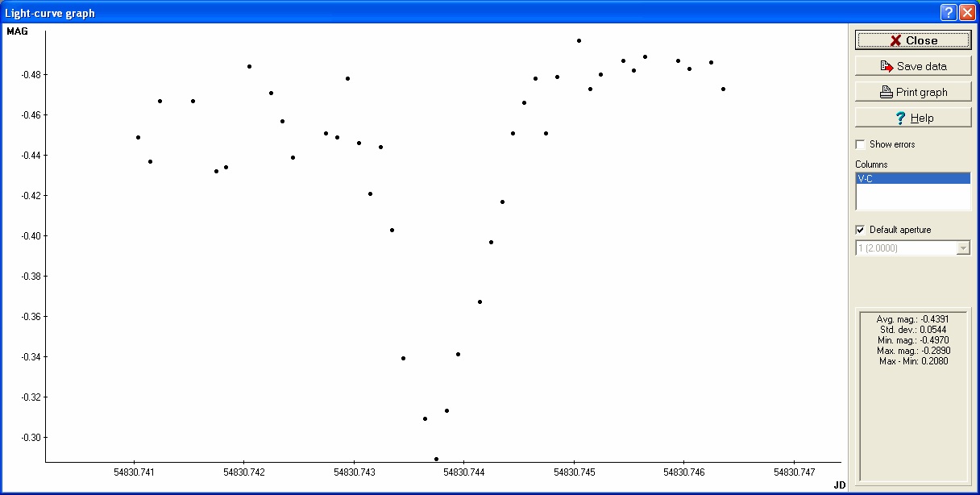Click the Avg. mag. statistics line
980x495 pixels.
912,319
